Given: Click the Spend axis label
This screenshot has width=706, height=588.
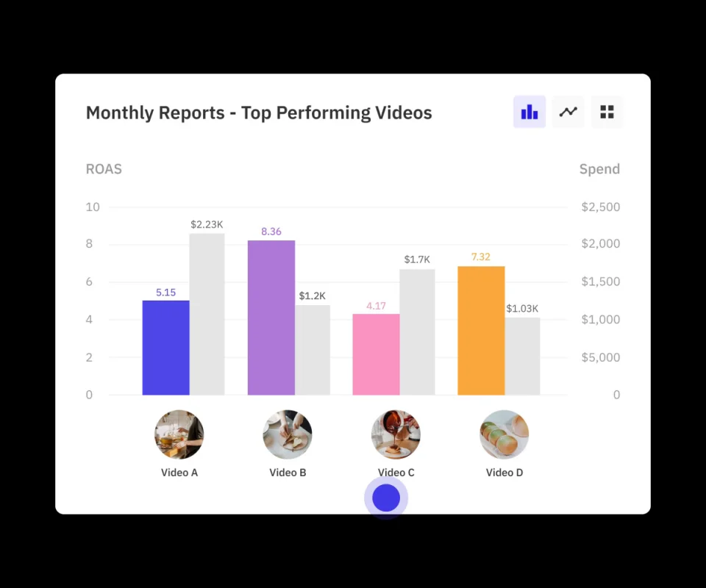Looking at the screenshot, I should point(599,169).
